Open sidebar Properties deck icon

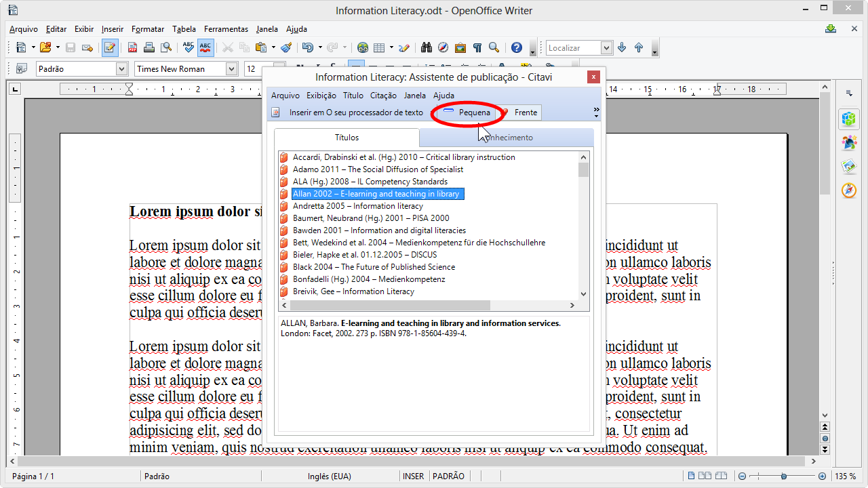(849, 119)
